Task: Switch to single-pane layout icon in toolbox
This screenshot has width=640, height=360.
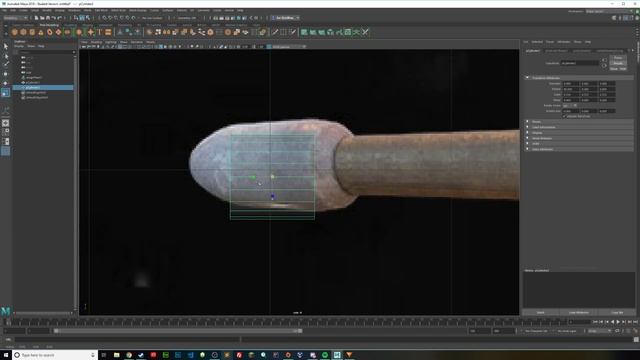Action: point(6,123)
